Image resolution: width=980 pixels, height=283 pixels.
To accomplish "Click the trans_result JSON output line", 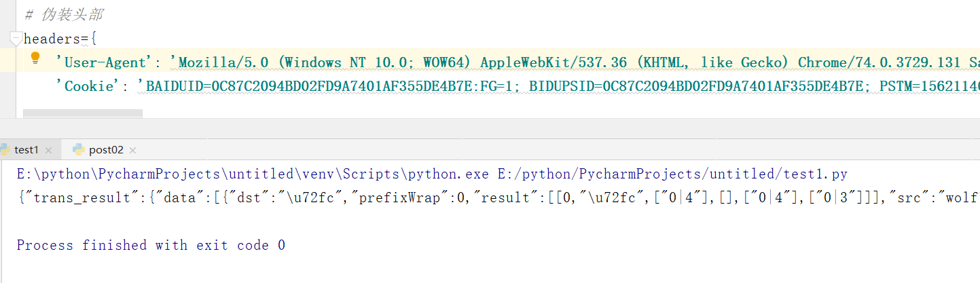I will 498,198.
